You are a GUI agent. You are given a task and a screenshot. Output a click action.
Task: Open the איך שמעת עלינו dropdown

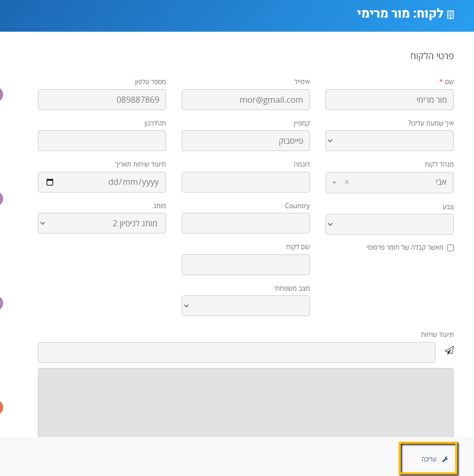(x=389, y=141)
